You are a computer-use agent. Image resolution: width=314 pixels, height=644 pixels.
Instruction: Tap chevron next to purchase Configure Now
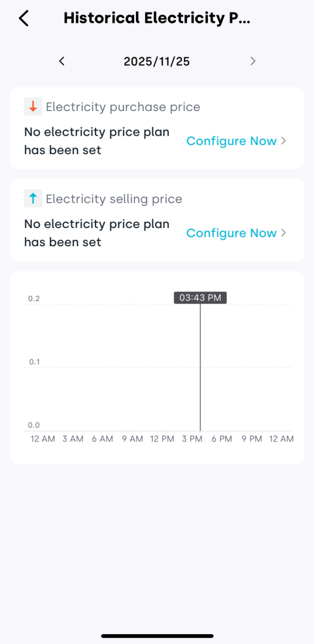click(x=283, y=141)
